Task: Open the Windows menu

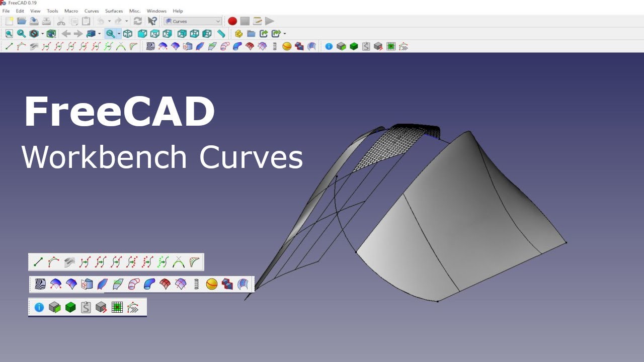Action: (156, 11)
